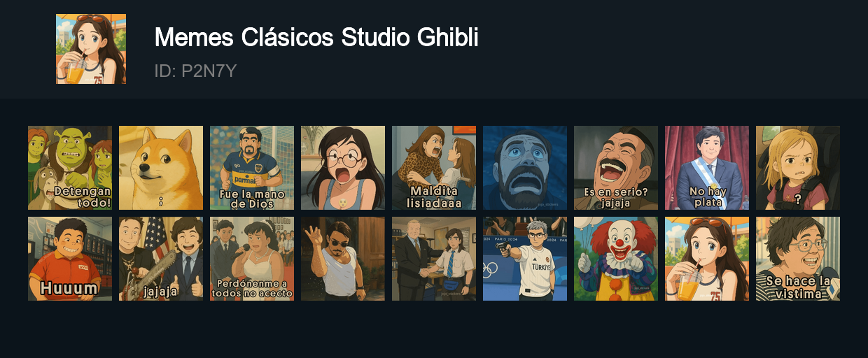Click the sticker pack cover avatar

[x=91, y=49]
